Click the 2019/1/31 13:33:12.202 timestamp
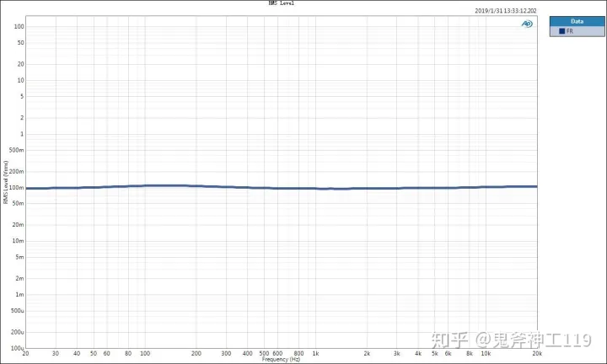607x364 pixels. pyautogui.click(x=506, y=11)
